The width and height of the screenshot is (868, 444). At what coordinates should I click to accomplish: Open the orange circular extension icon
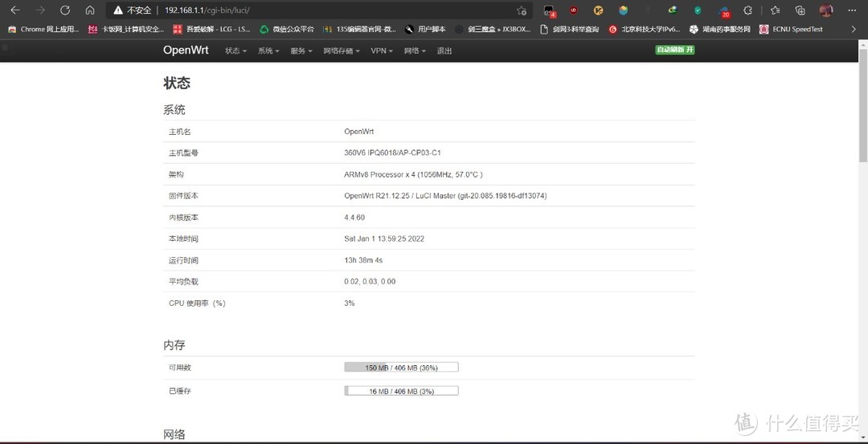coord(599,10)
